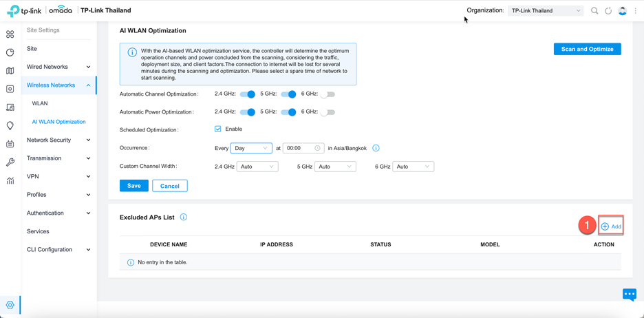Screen dimensions: 644x318
Task: Click the search magnifier icon in header
Action: point(594,11)
